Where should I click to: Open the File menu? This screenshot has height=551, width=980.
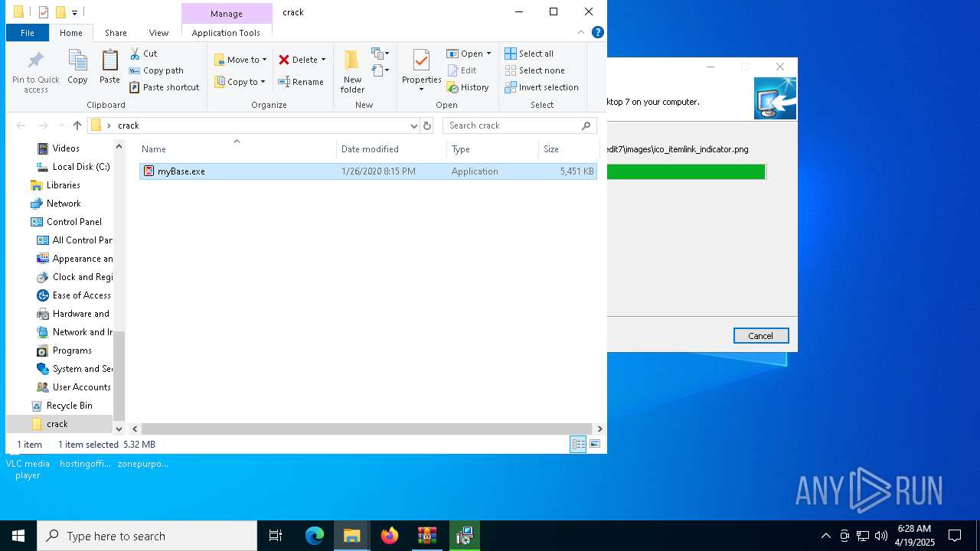tap(28, 33)
